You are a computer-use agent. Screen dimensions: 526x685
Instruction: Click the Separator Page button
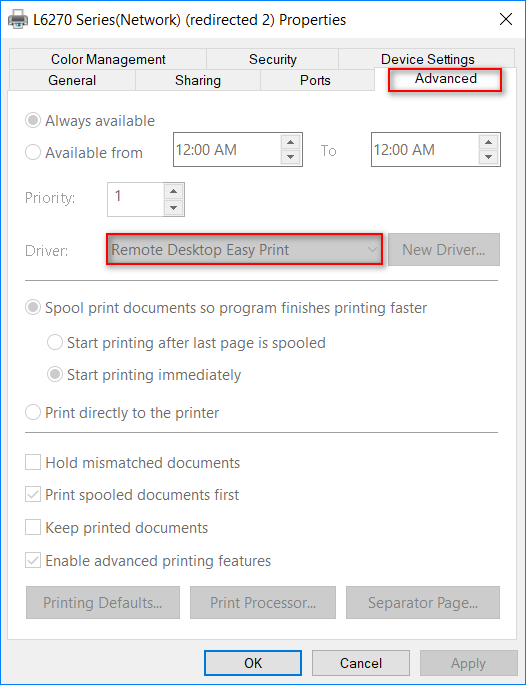pyautogui.click(x=422, y=602)
